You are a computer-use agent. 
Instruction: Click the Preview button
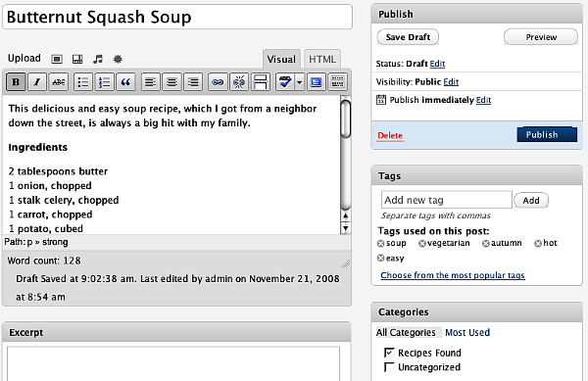[541, 37]
